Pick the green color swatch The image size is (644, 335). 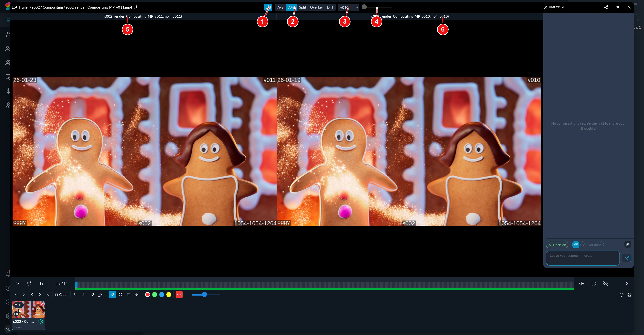155,295
